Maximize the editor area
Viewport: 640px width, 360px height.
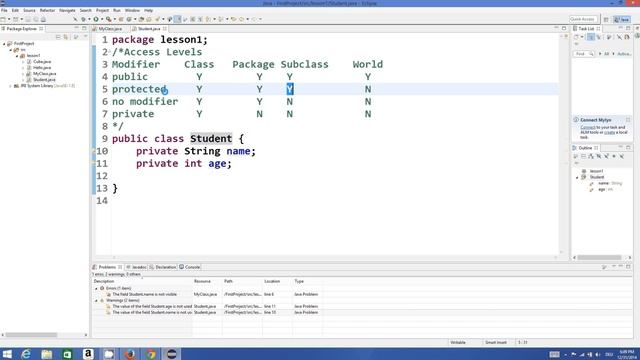[564, 28]
